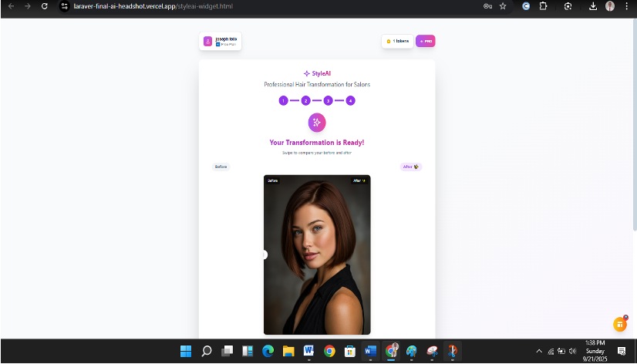The width and height of the screenshot is (637, 364).
Task: Click the before/after comparison slider handle
Action: pyautogui.click(x=264, y=254)
